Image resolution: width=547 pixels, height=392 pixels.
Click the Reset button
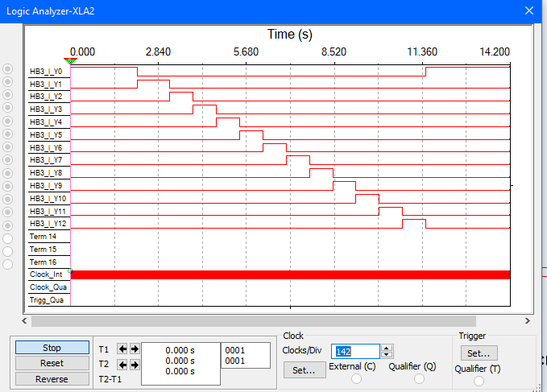click(52, 363)
